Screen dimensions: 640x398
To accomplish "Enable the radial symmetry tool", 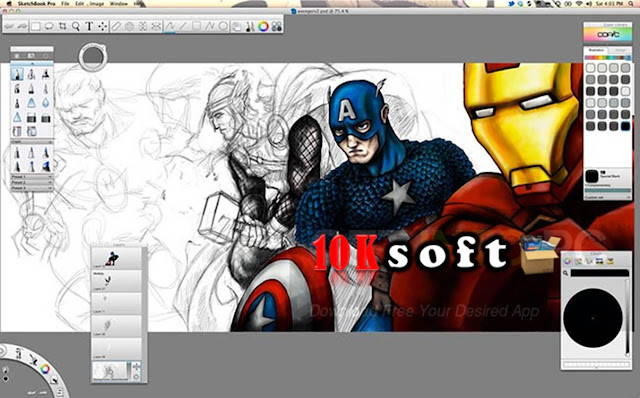I will pyautogui.click(x=156, y=27).
